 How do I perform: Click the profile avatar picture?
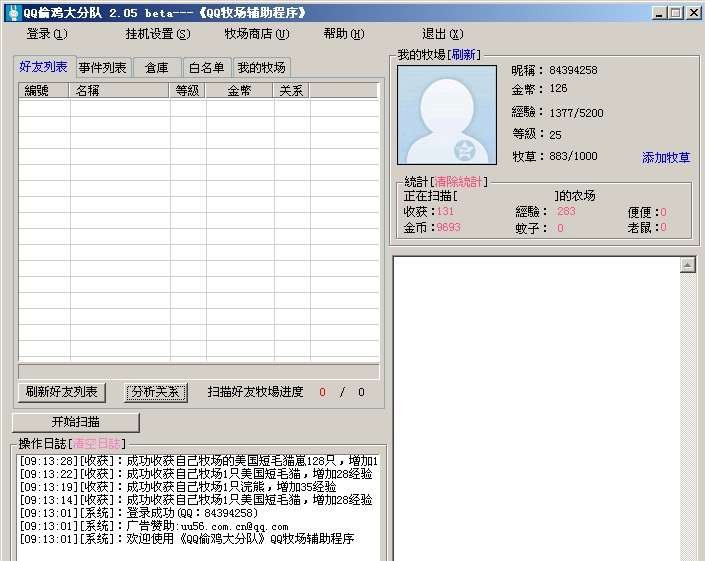point(447,115)
